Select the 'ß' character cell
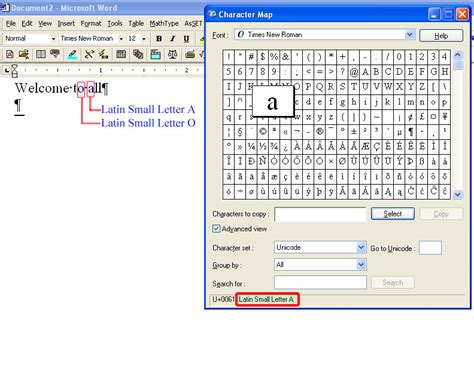The width and height of the screenshot is (474, 392). tap(422, 161)
